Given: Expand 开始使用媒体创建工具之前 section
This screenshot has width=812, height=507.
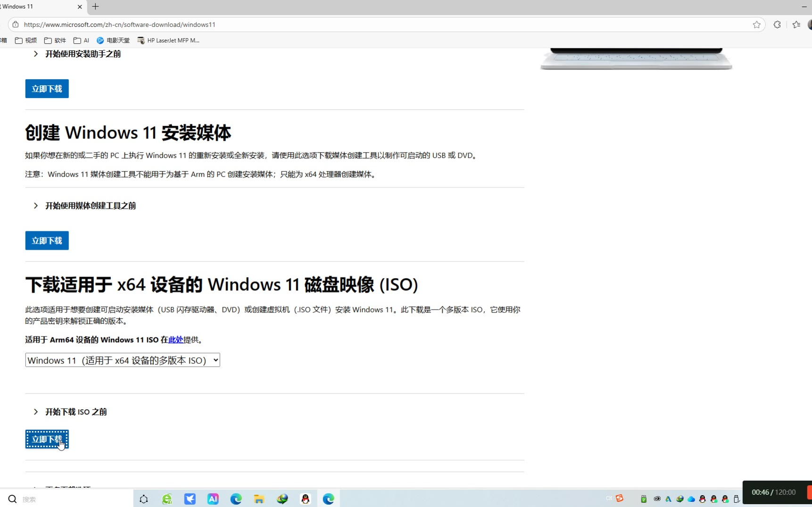Looking at the screenshot, I should (x=84, y=205).
